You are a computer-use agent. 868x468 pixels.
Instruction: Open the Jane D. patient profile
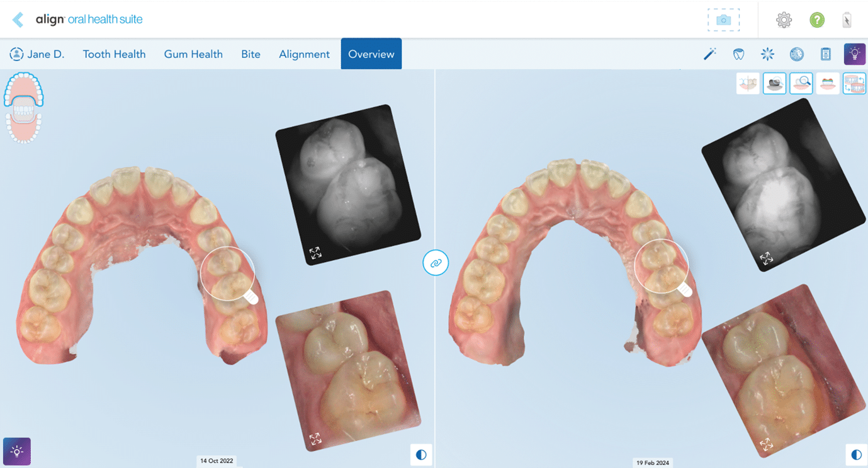pyautogui.click(x=37, y=54)
